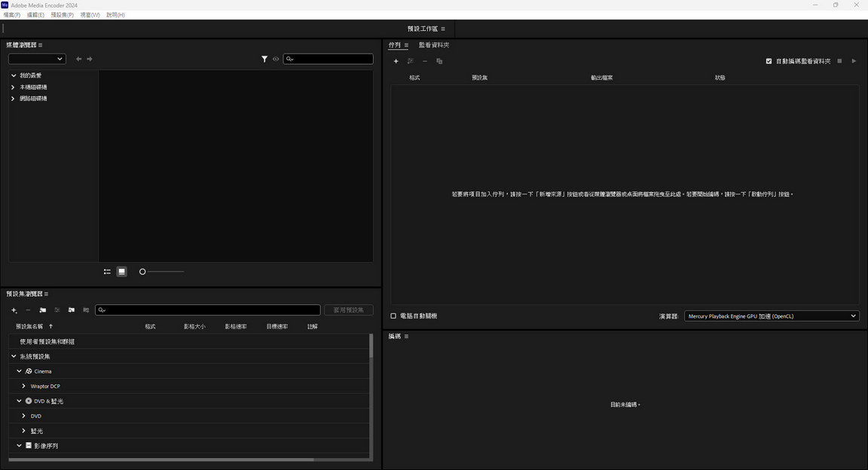This screenshot has height=470, width=868.
Task: Click the 套用預設集 button
Action: [348, 310]
